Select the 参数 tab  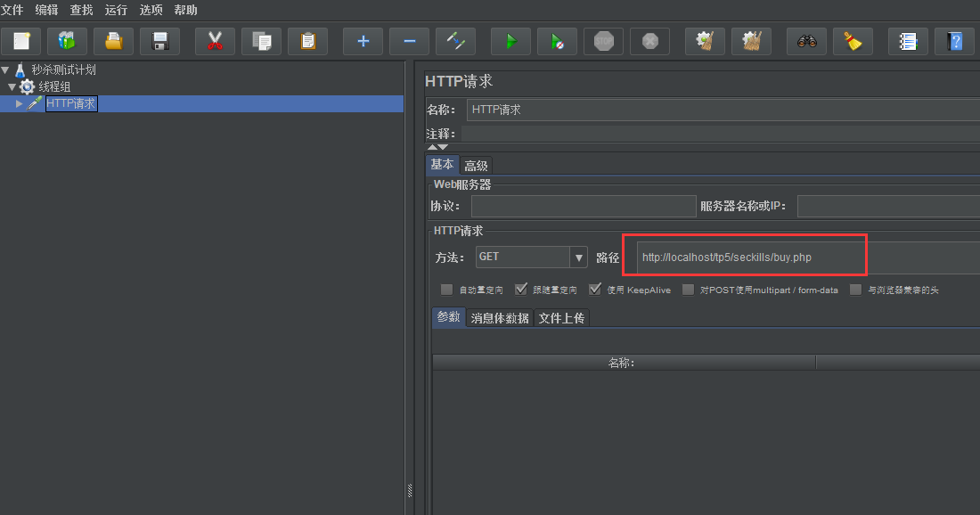coord(449,317)
